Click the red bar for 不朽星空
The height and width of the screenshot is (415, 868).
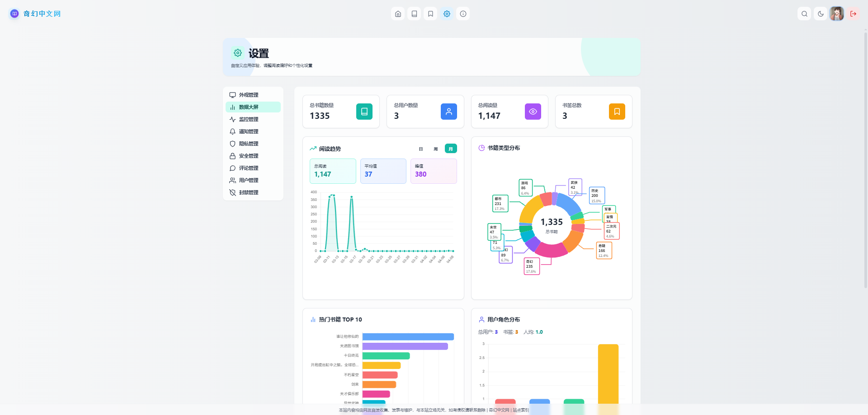click(380, 375)
